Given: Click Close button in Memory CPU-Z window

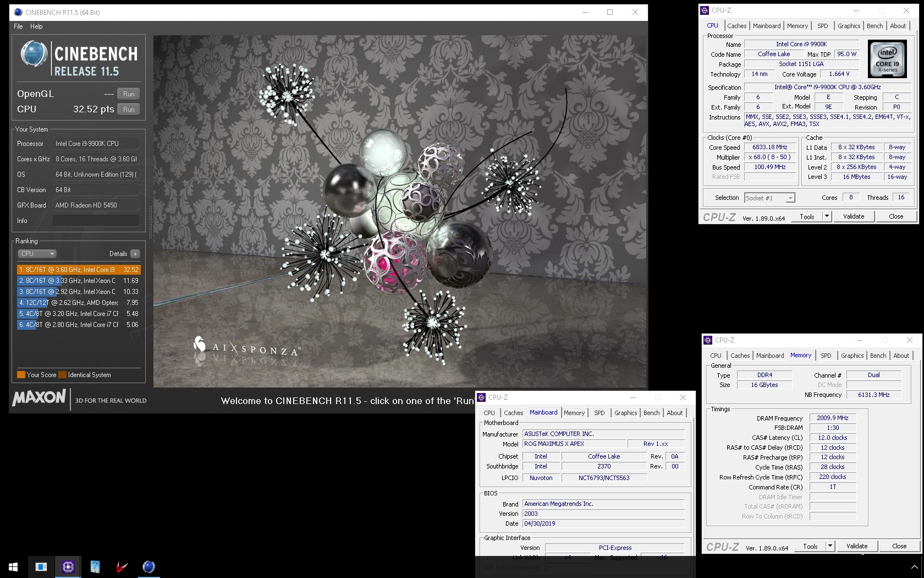Looking at the screenshot, I should (899, 547).
